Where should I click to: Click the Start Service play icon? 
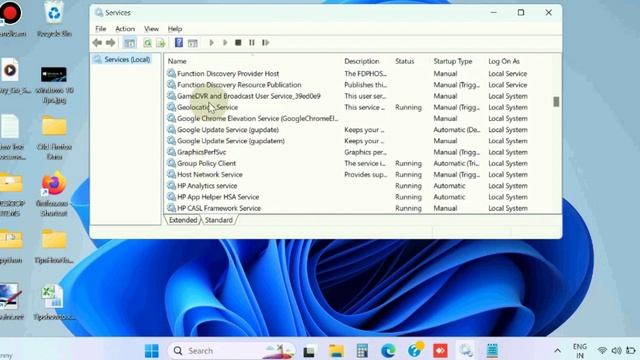tap(211, 42)
